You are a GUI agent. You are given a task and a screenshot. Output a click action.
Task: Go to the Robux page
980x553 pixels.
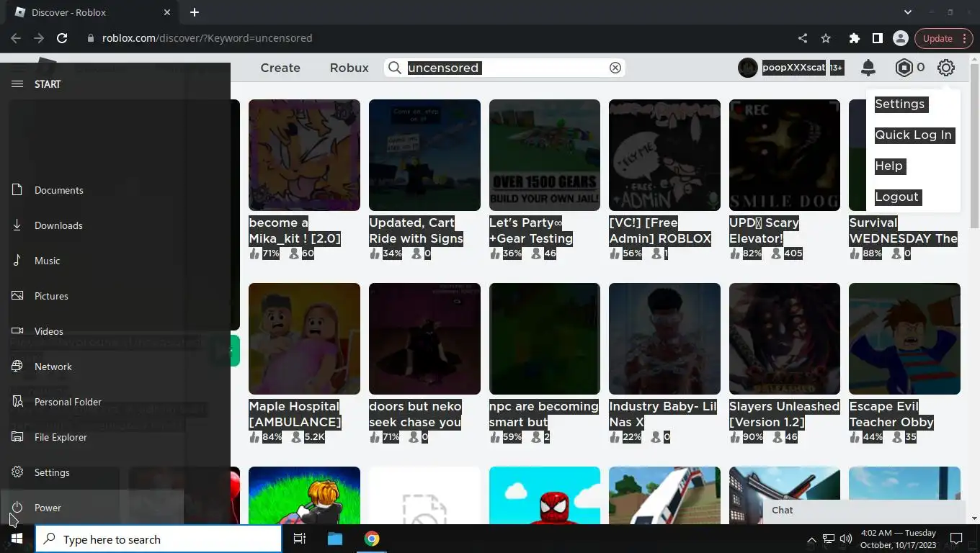click(349, 68)
